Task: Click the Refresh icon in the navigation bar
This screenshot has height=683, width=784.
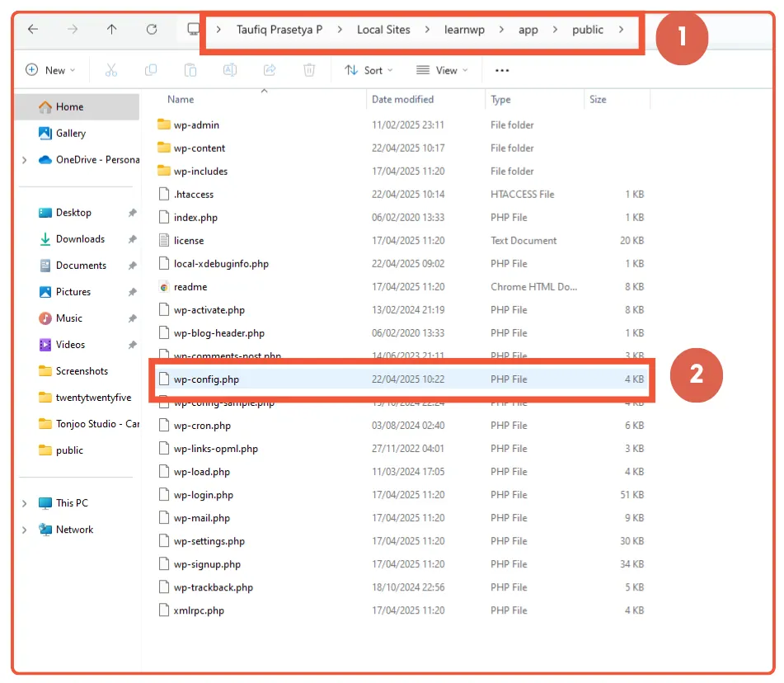Action: tap(152, 29)
